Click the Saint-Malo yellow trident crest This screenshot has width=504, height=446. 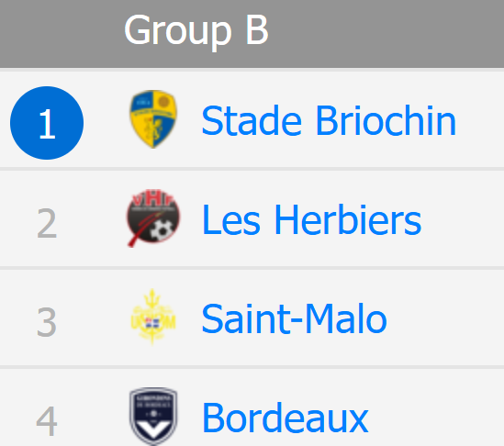coord(153,317)
